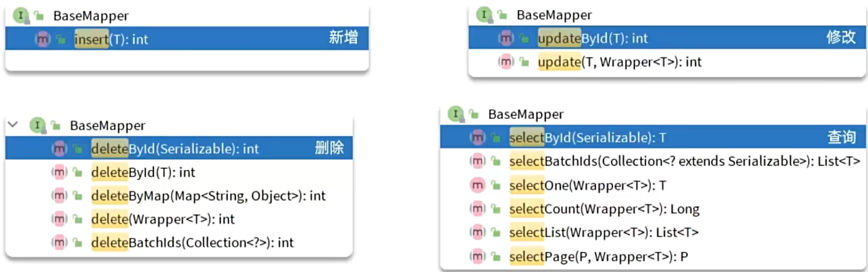
Task: Click interface icon of BaseMapper above insert
Action: click(x=21, y=15)
